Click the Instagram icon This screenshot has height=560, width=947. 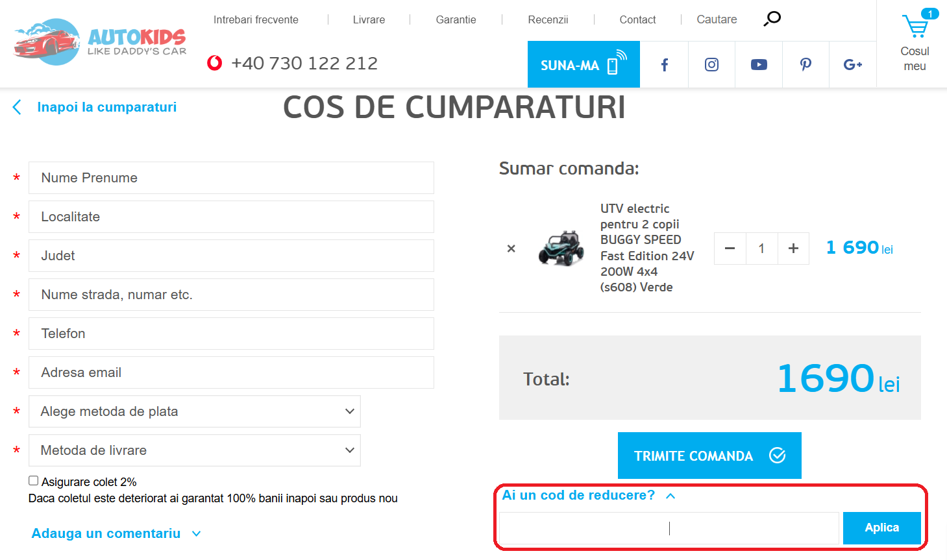click(711, 64)
